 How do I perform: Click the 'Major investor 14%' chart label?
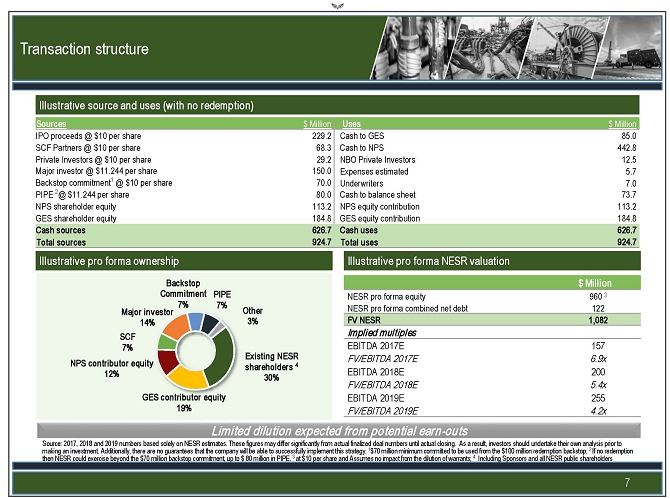(x=147, y=317)
